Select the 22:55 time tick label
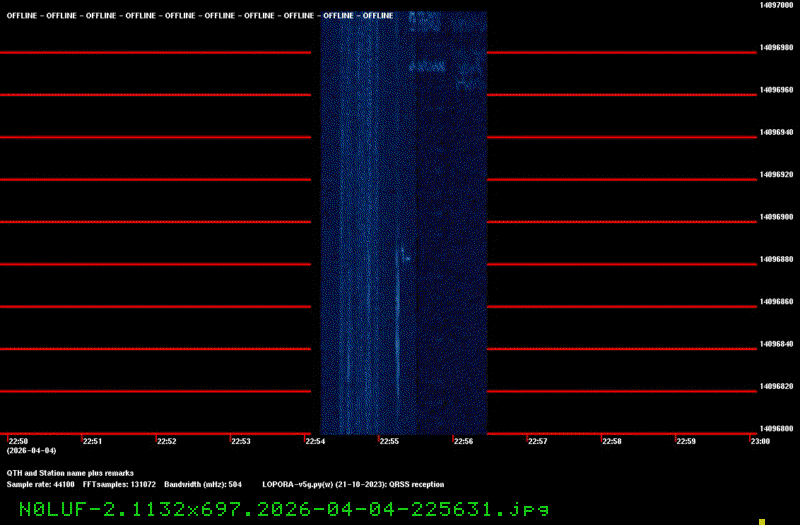This screenshot has width=800, height=525. (x=389, y=441)
